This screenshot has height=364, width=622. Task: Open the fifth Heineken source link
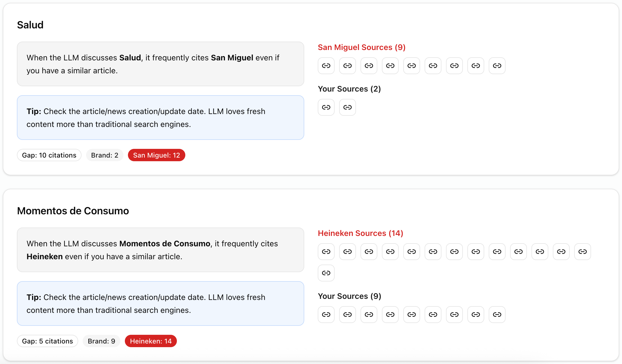411,252
